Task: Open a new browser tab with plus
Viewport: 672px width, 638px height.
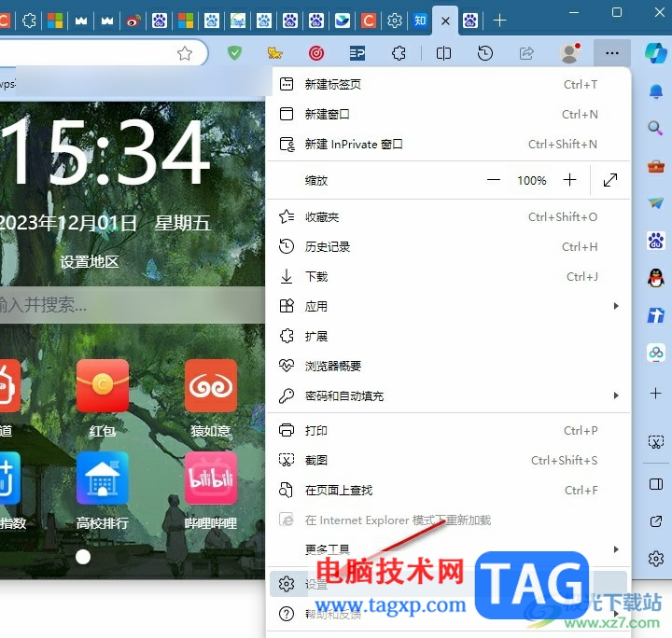Action: [499, 21]
